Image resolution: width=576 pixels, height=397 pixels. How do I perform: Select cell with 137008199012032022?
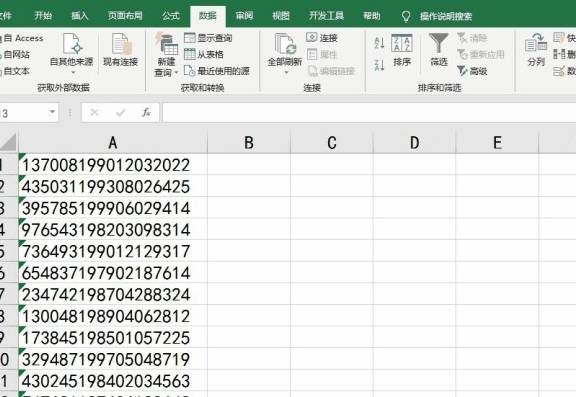click(113, 164)
